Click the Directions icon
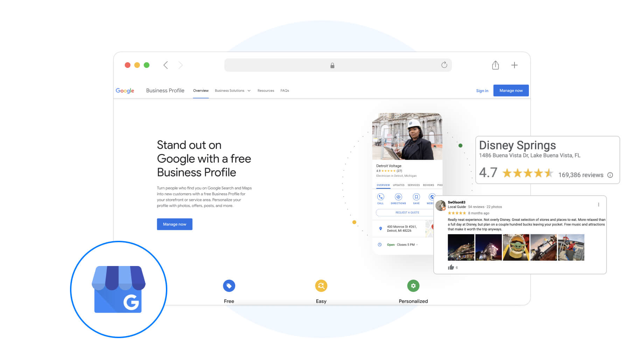The height and width of the screenshot is (357, 644). point(398,197)
